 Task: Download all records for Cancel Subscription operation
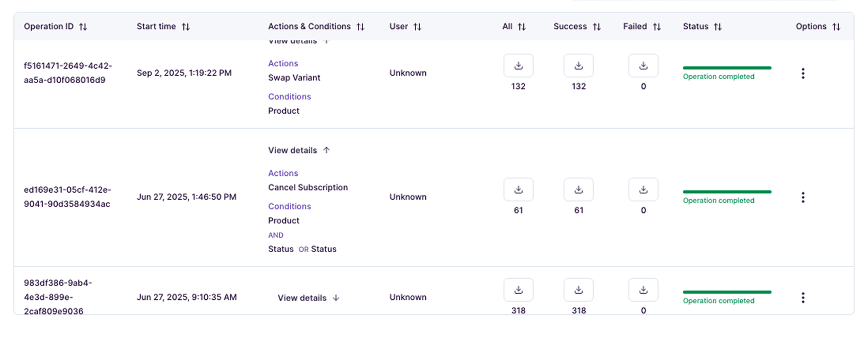point(518,190)
